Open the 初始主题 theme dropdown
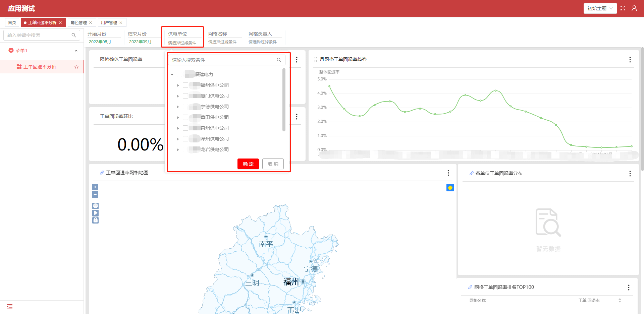The height and width of the screenshot is (314, 644). 600,8
